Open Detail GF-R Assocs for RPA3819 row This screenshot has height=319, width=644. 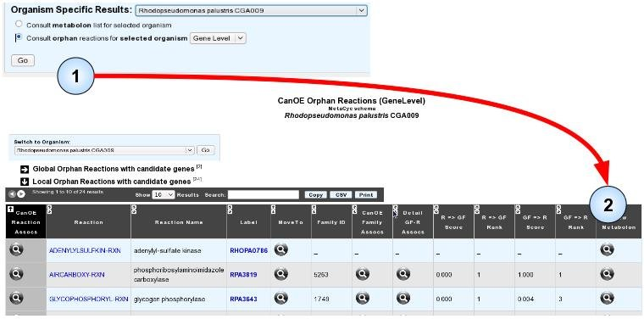coord(403,274)
